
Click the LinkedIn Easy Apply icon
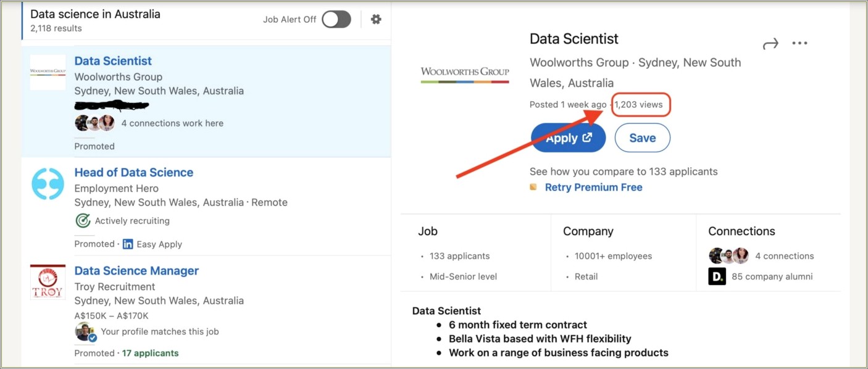pos(128,244)
